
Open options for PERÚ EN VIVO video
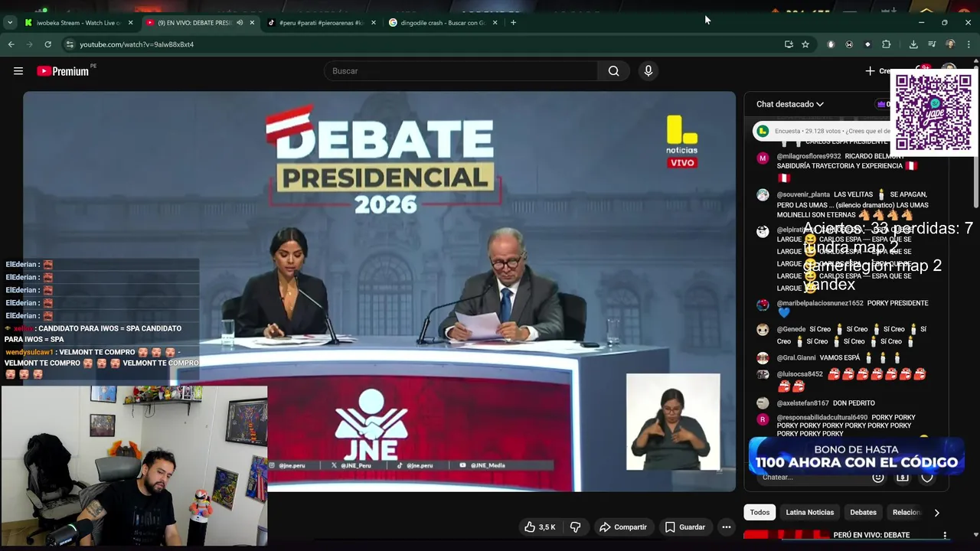click(x=945, y=535)
